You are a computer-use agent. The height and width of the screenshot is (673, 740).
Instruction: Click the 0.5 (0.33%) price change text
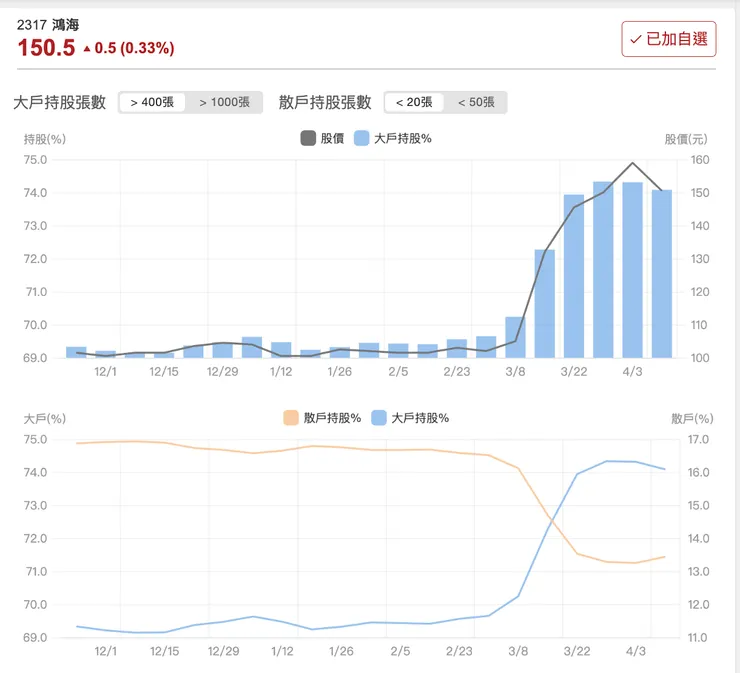tap(135, 48)
